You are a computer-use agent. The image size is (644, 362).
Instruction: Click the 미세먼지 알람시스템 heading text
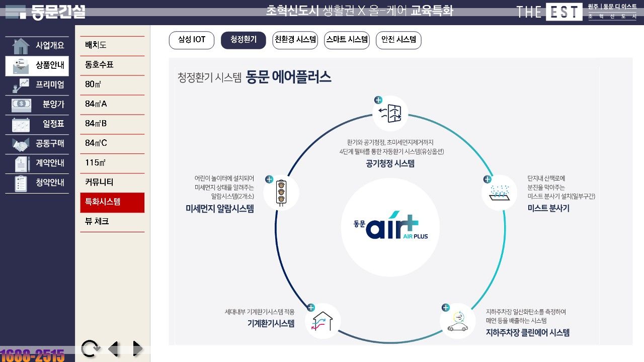coord(220,209)
